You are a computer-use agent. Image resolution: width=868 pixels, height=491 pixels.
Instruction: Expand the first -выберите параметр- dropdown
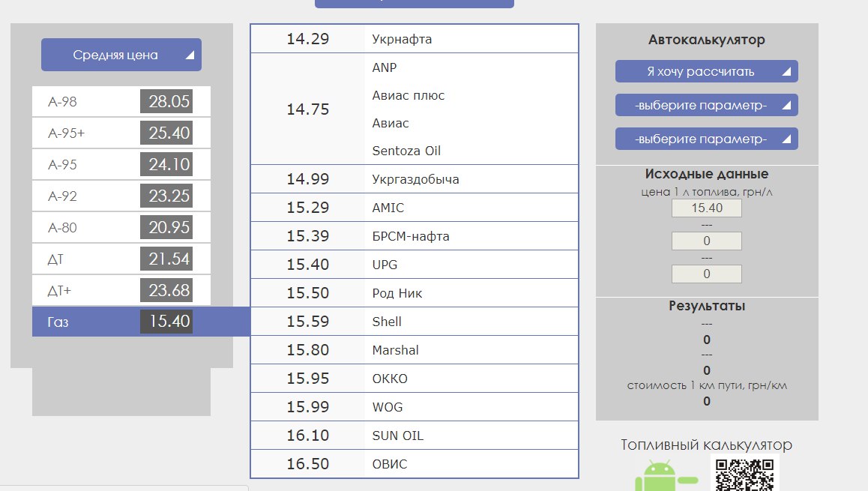click(x=706, y=105)
